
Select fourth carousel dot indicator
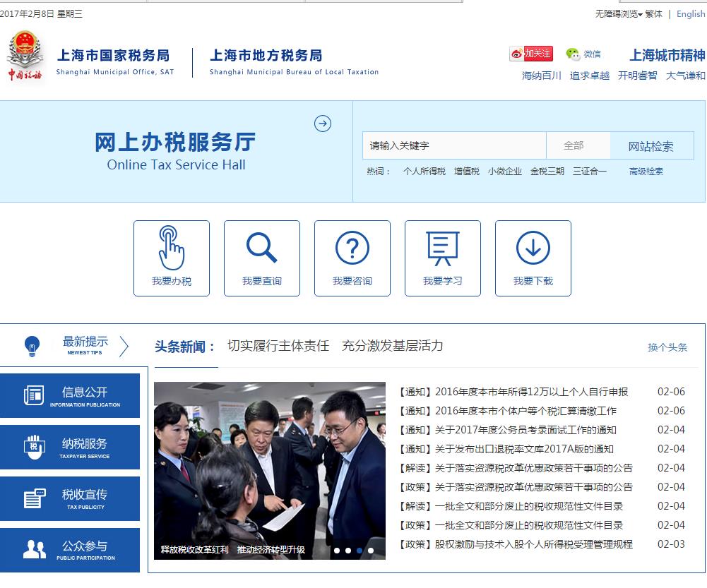pos(371,550)
